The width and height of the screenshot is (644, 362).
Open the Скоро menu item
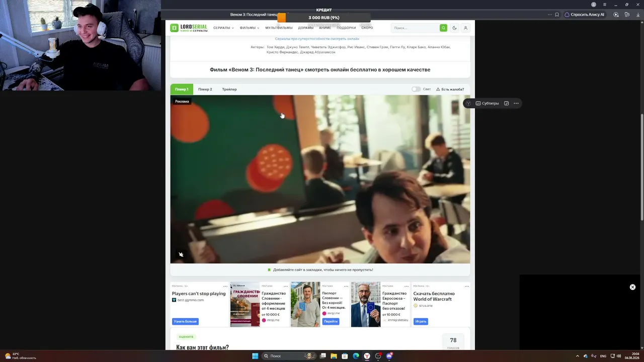tap(367, 28)
